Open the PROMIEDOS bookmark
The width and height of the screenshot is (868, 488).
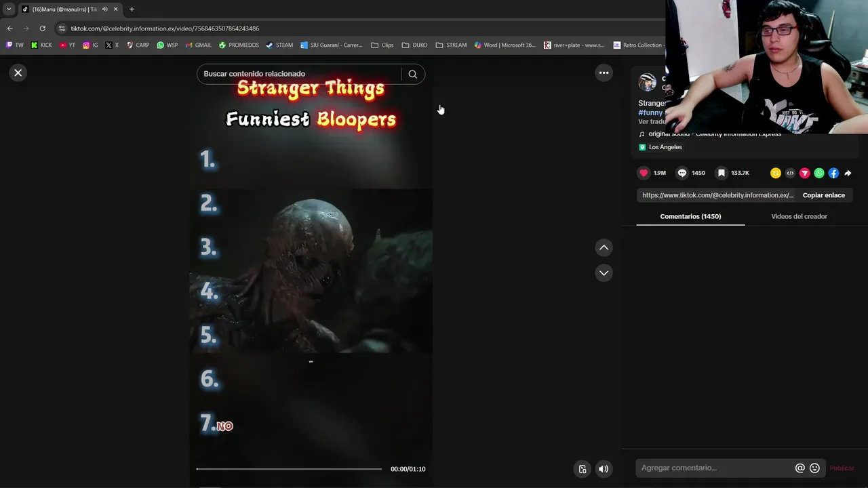[x=239, y=45]
